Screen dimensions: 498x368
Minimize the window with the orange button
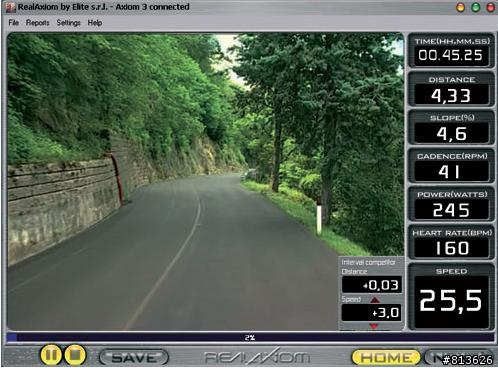pos(460,7)
